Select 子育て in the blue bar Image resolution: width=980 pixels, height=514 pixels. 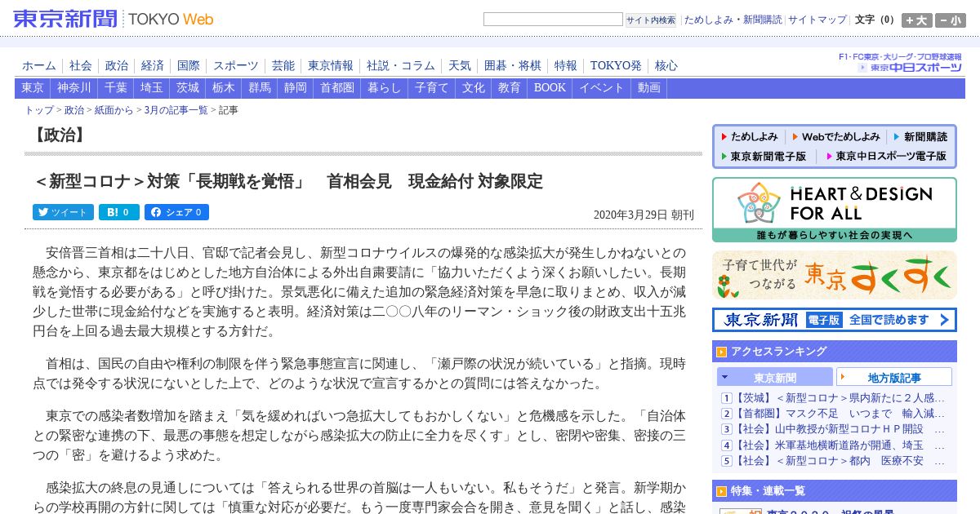point(432,88)
